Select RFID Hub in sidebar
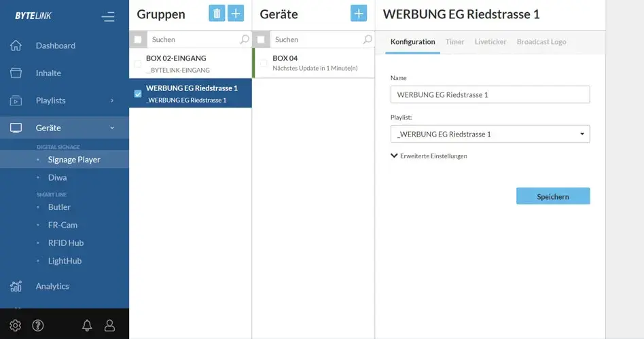Viewport: 644px width, 339px height. coord(66,243)
